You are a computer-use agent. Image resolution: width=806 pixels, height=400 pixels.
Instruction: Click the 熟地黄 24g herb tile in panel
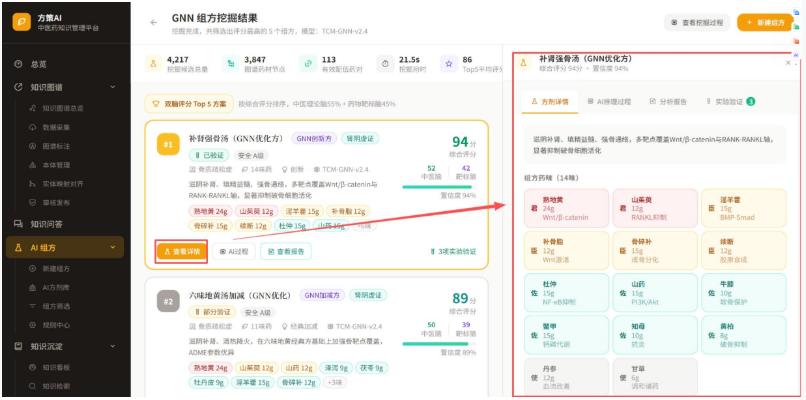click(x=566, y=208)
